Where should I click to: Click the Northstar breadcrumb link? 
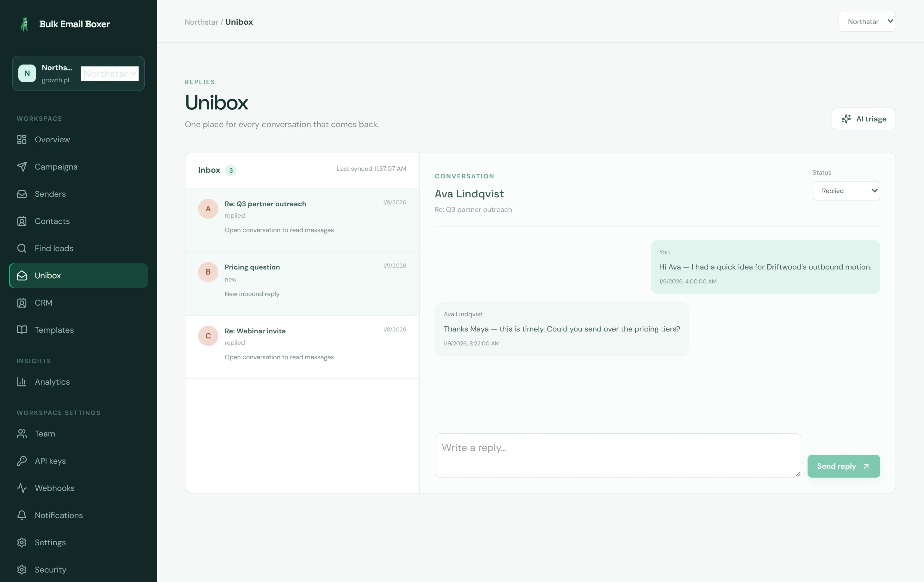tap(201, 22)
